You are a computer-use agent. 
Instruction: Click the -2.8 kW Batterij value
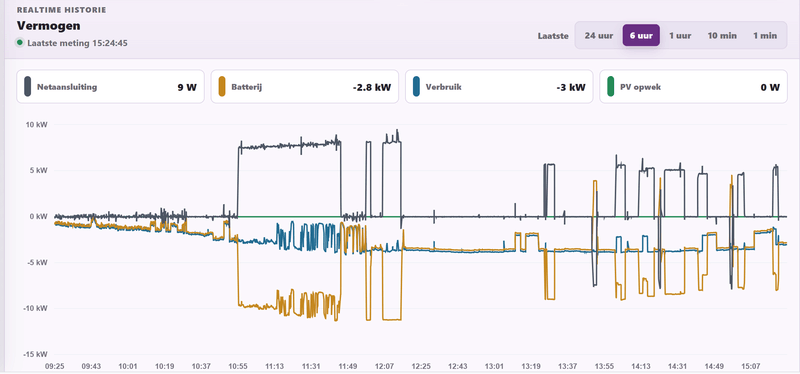(x=371, y=87)
